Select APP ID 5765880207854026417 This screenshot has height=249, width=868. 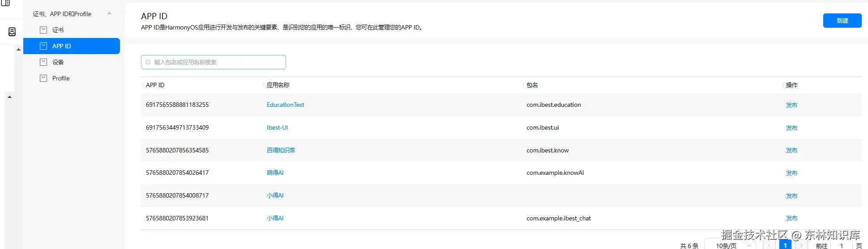pyautogui.click(x=177, y=173)
